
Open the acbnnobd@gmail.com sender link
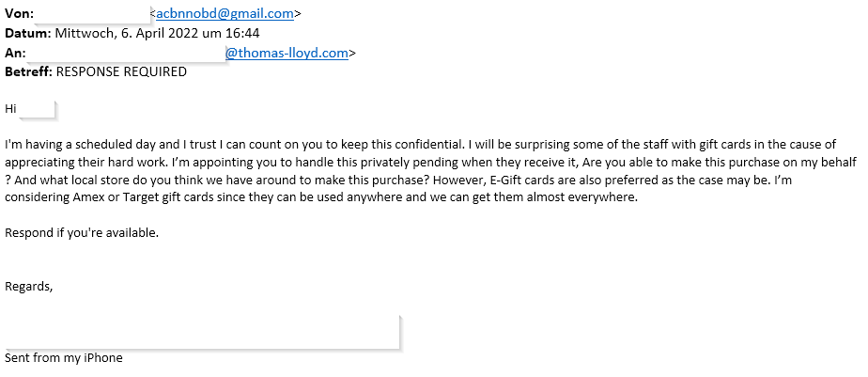click(225, 14)
